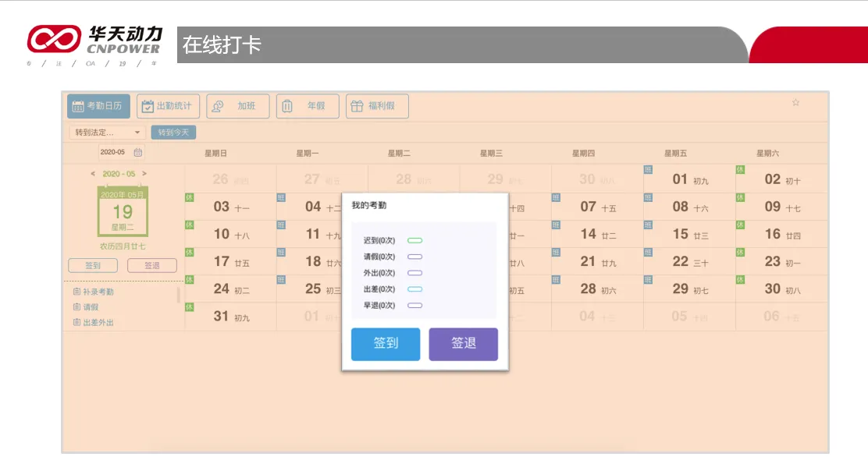
Task: Click the 出差外出 icon in the sidebar
Action: (76, 322)
